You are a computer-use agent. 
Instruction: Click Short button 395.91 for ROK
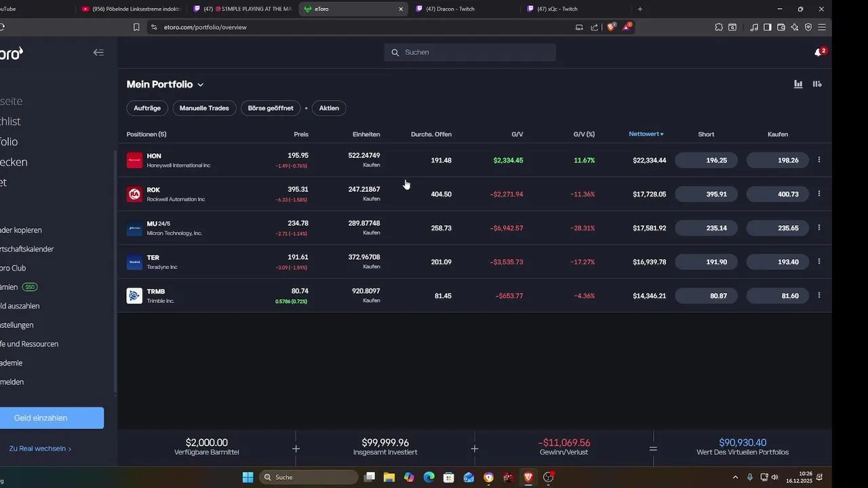pyautogui.click(x=707, y=194)
